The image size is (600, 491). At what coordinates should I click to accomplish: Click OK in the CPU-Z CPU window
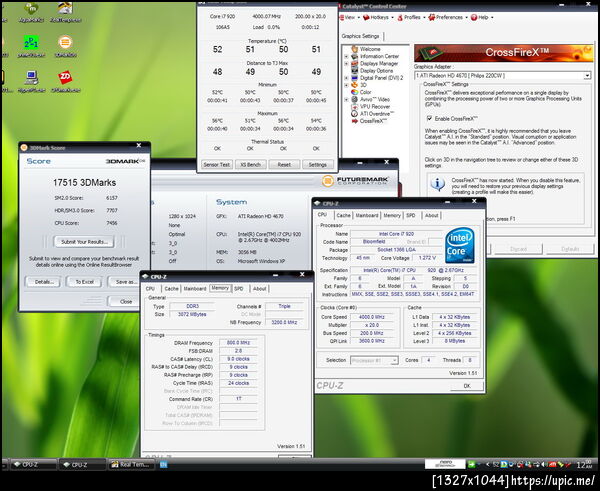[467, 386]
